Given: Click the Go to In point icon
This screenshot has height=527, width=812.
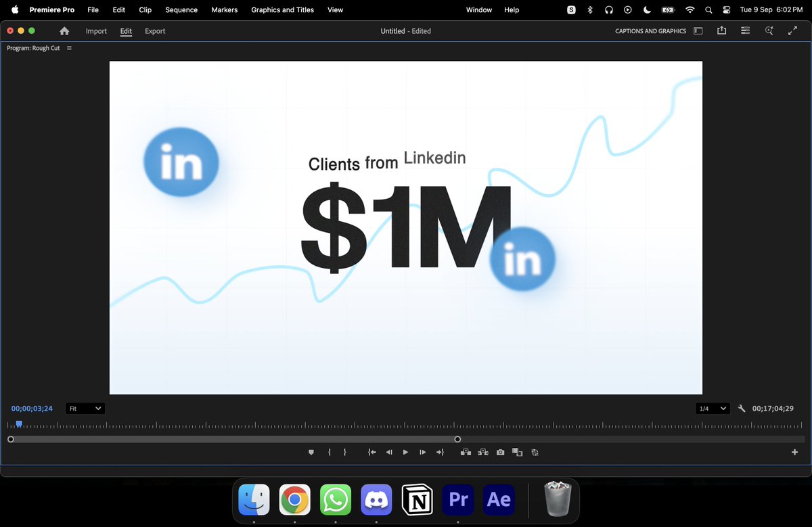Looking at the screenshot, I should click(x=371, y=452).
